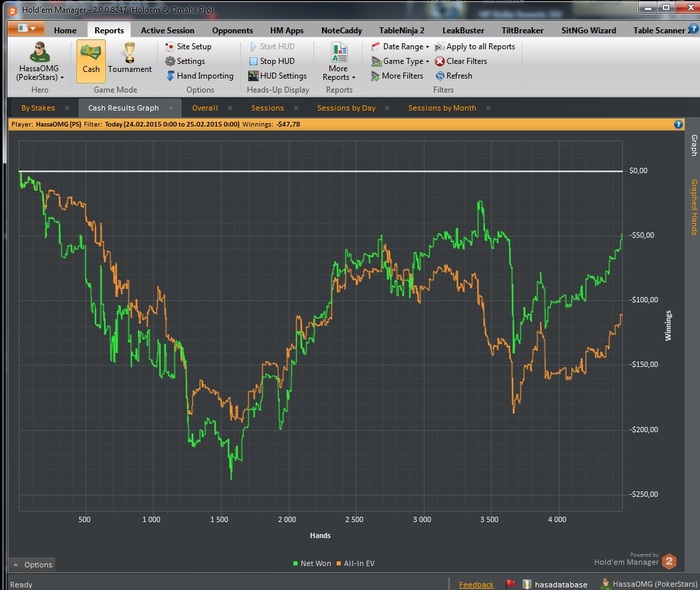Click the Ready status text
The width and height of the screenshot is (700, 590).
click(x=21, y=585)
